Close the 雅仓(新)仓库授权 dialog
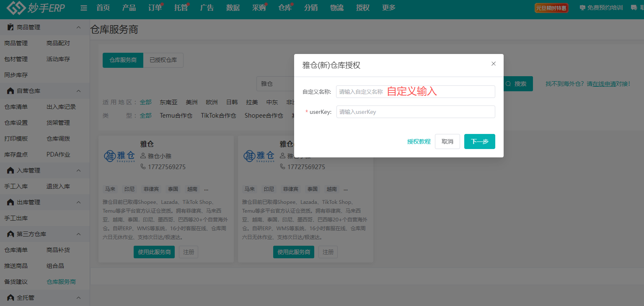The image size is (644, 306). tap(493, 64)
